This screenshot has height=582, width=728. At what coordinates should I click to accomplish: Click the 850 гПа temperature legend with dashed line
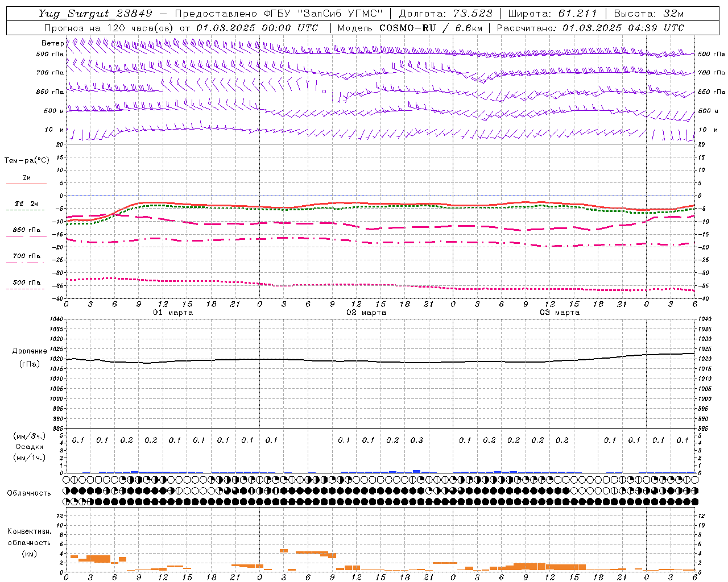pyautogui.click(x=26, y=230)
